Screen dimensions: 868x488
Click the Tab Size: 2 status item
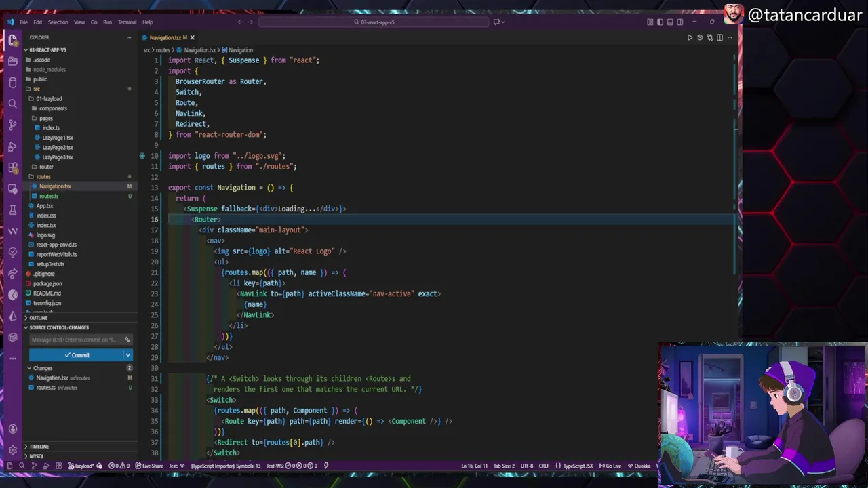[x=504, y=466]
